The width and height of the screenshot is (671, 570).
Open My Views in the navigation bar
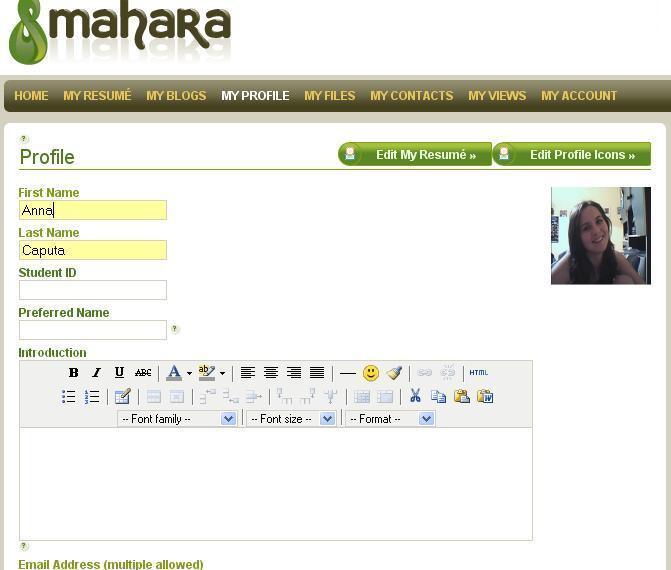click(497, 96)
